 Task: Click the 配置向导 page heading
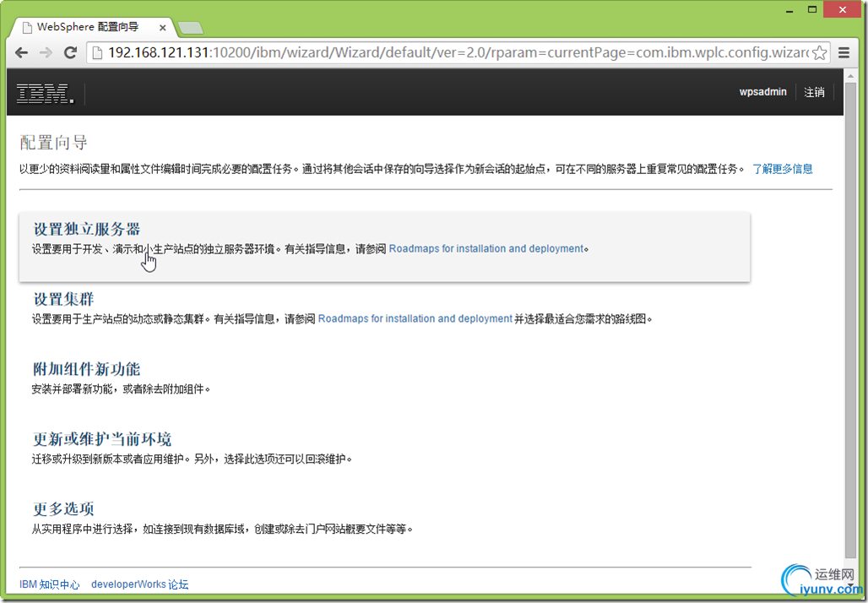[x=54, y=143]
